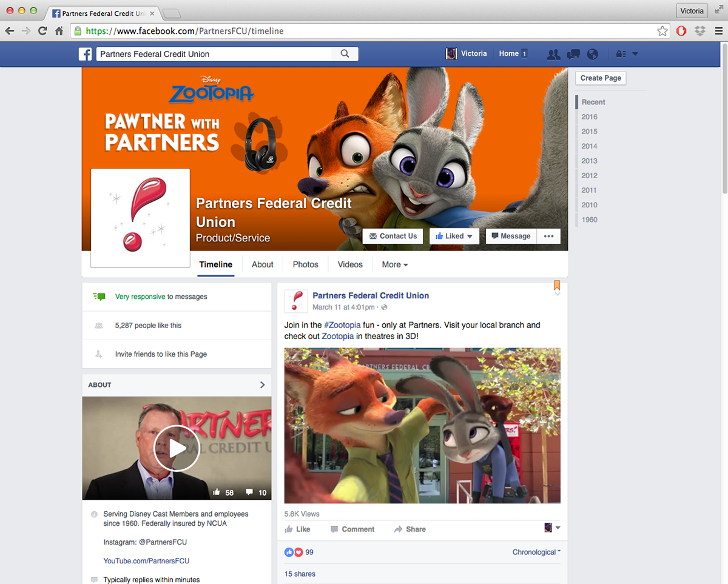728x584 pixels.
Task: Click Victoria profile name link
Action: click(x=474, y=54)
